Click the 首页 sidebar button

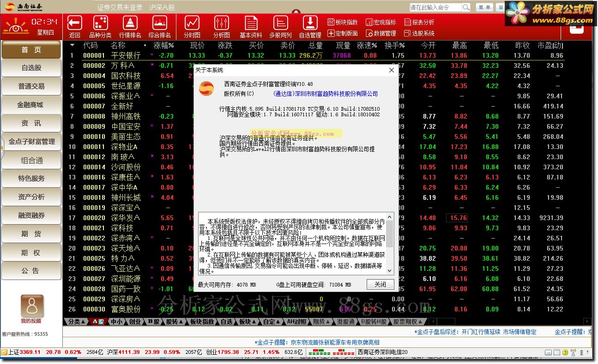click(31, 50)
